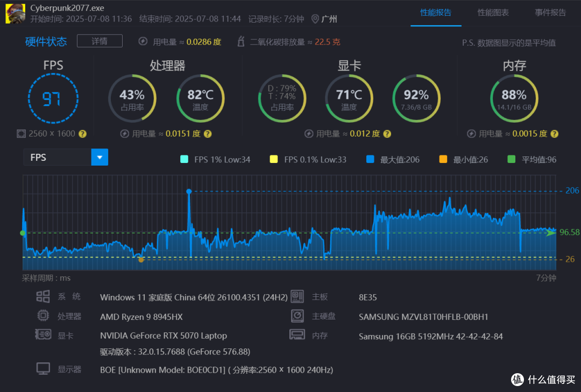Click the driver version 32.0.15.7688 text
Image resolution: width=581 pixels, height=392 pixels.
pyautogui.click(x=175, y=352)
